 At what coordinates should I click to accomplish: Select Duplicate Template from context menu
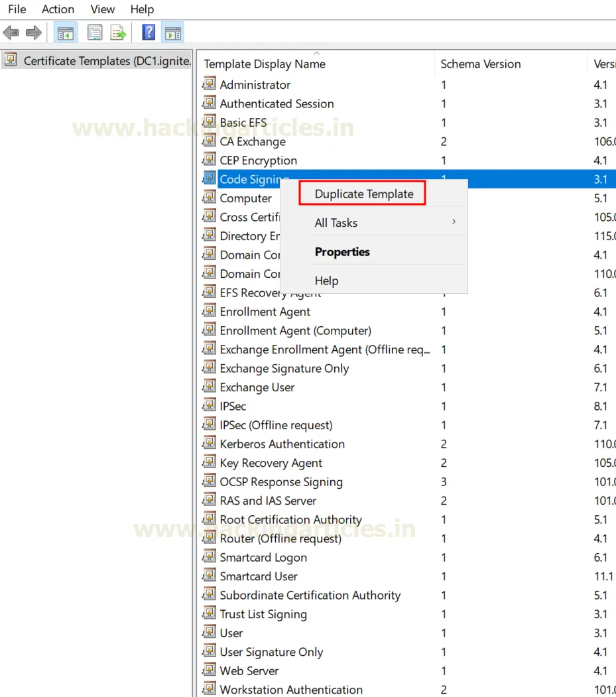point(363,194)
